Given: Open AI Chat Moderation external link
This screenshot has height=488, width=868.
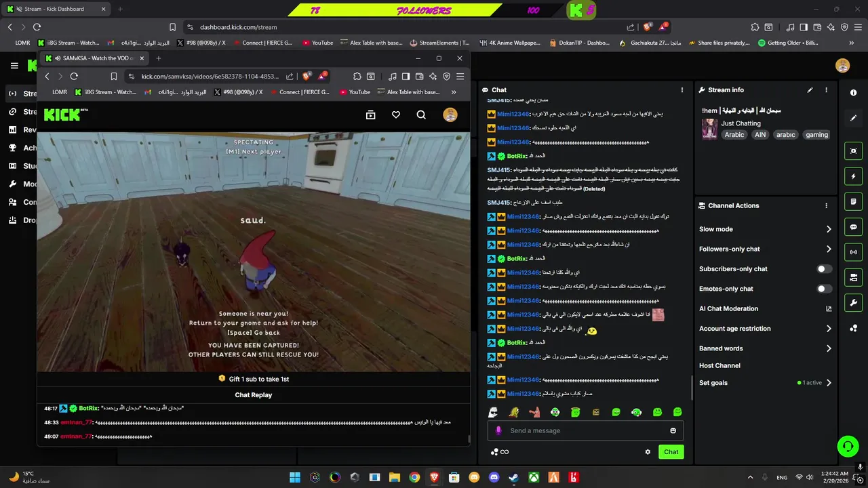Looking at the screenshot, I should 829,308.
